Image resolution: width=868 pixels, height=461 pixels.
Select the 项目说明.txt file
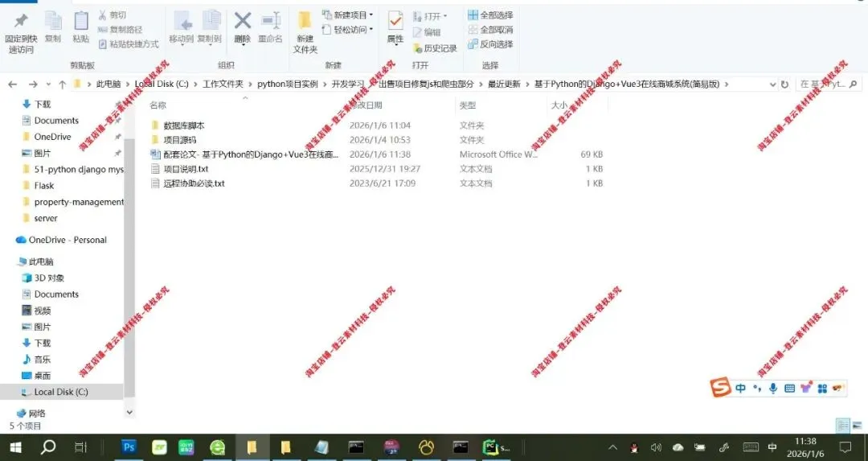[x=186, y=168]
